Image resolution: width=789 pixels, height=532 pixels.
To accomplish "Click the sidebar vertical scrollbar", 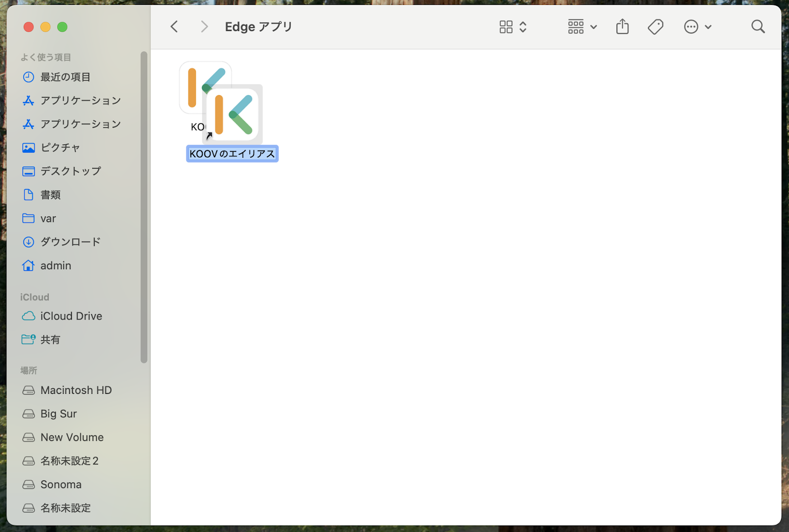I will point(144,207).
